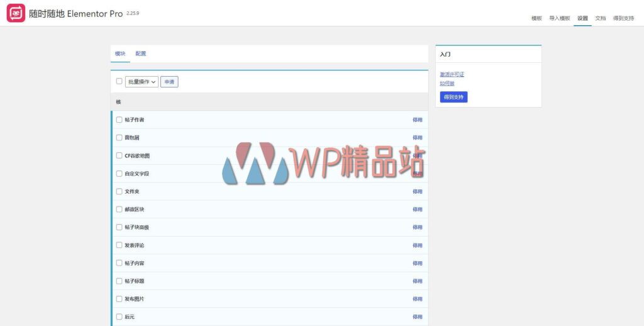Image resolution: width=644 pixels, height=326 pixels.
Task: Switch to the 配置 tab
Action: (140, 54)
